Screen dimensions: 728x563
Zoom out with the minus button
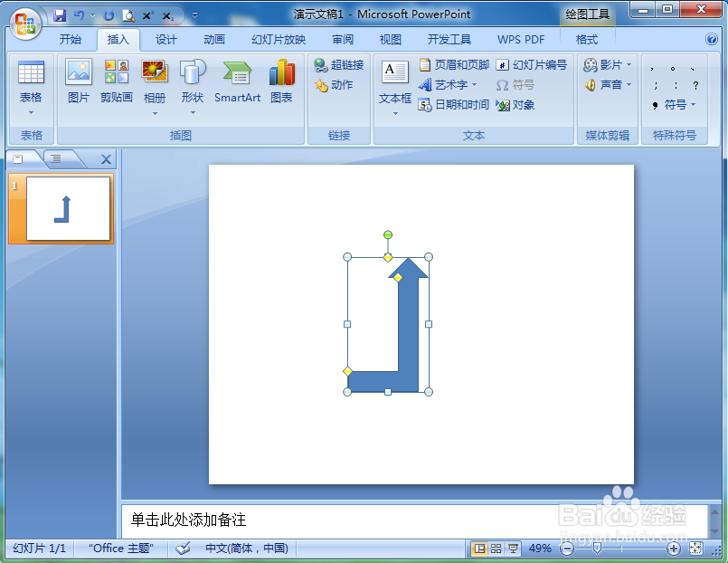pos(567,549)
